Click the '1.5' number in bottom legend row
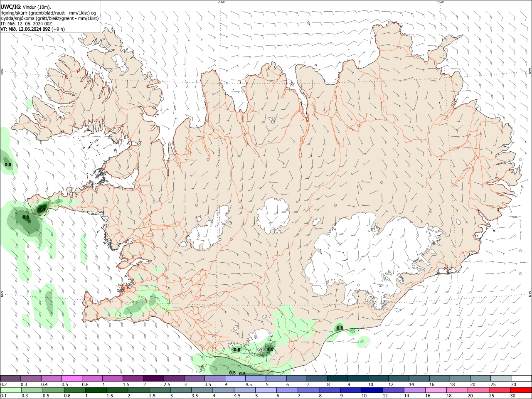The width and height of the screenshot is (532, 399). 110,396
